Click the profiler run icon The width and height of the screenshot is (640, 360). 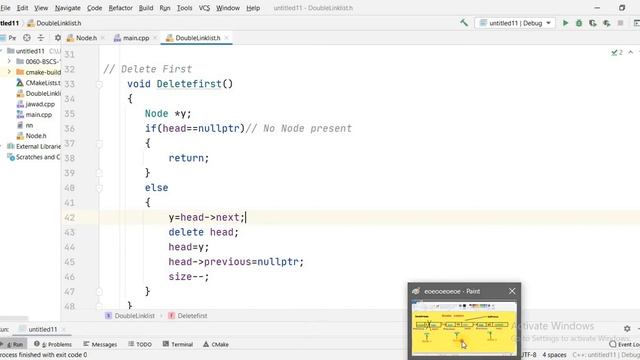(x=607, y=23)
